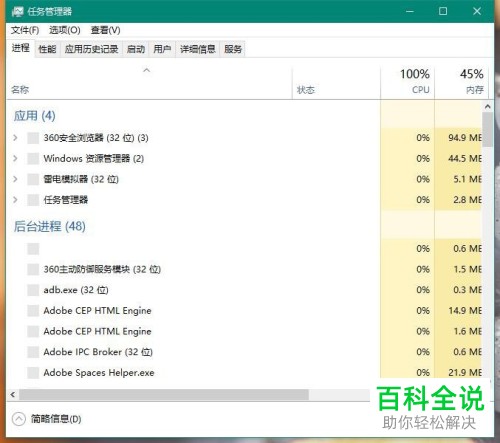This screenshot has width=500, height=443.
Task: Click the 后台进程 (48) group heading
Action: tap(49, 227)
